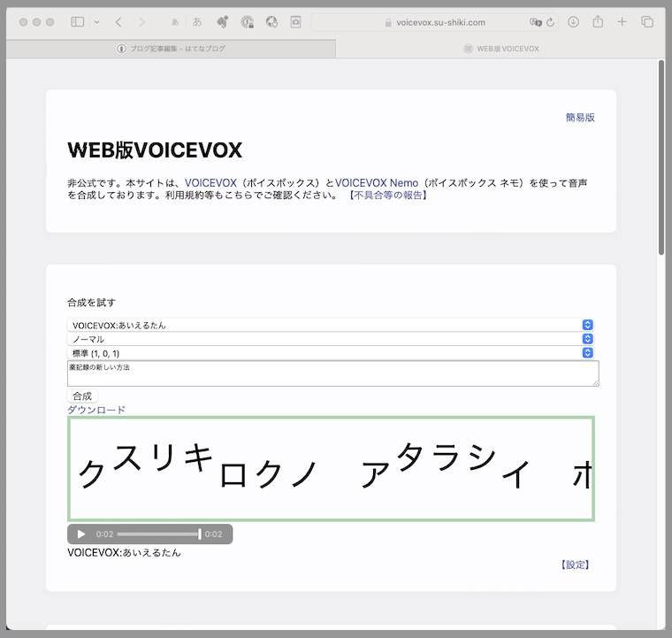Open the Share menu
The image size is (672, 638).
598,21
